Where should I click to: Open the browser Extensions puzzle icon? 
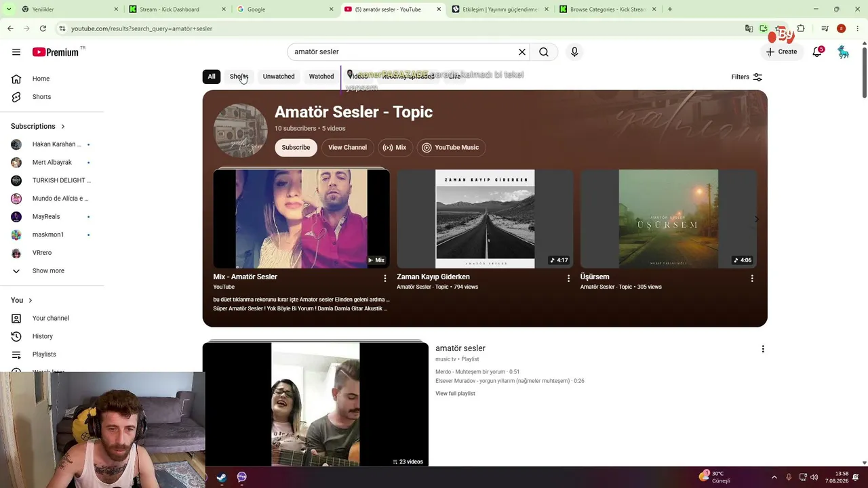point(801,28)
